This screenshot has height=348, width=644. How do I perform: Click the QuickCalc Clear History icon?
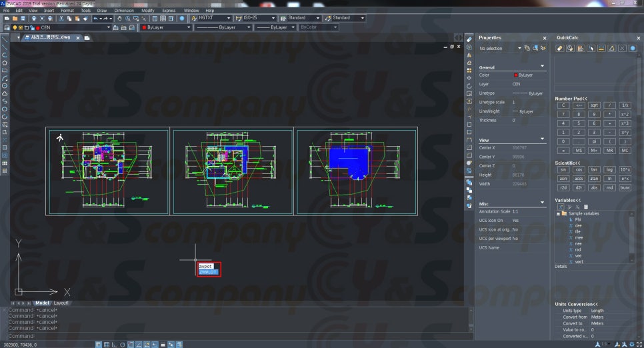[570, 49]
